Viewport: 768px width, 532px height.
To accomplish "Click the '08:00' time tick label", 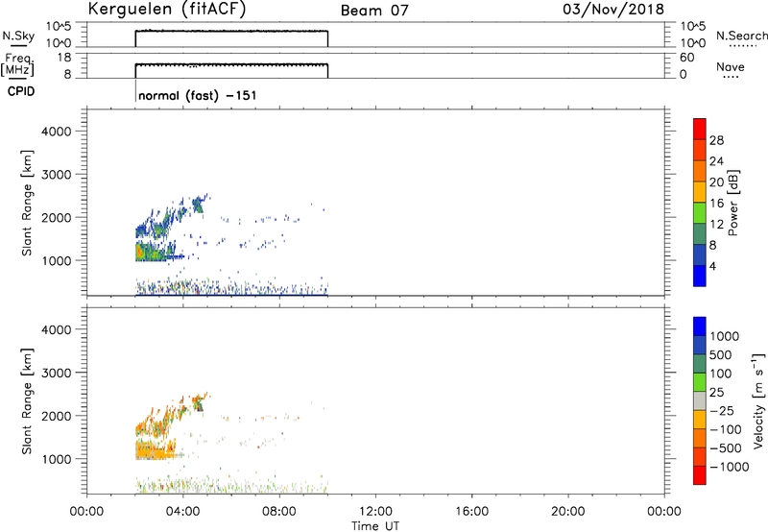I will point(279,512).
